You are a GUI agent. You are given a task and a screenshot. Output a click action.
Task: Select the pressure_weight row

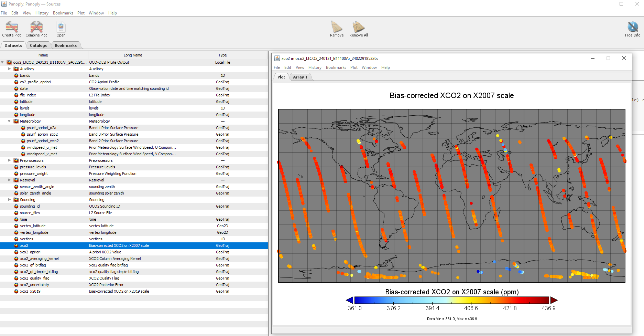134,174
